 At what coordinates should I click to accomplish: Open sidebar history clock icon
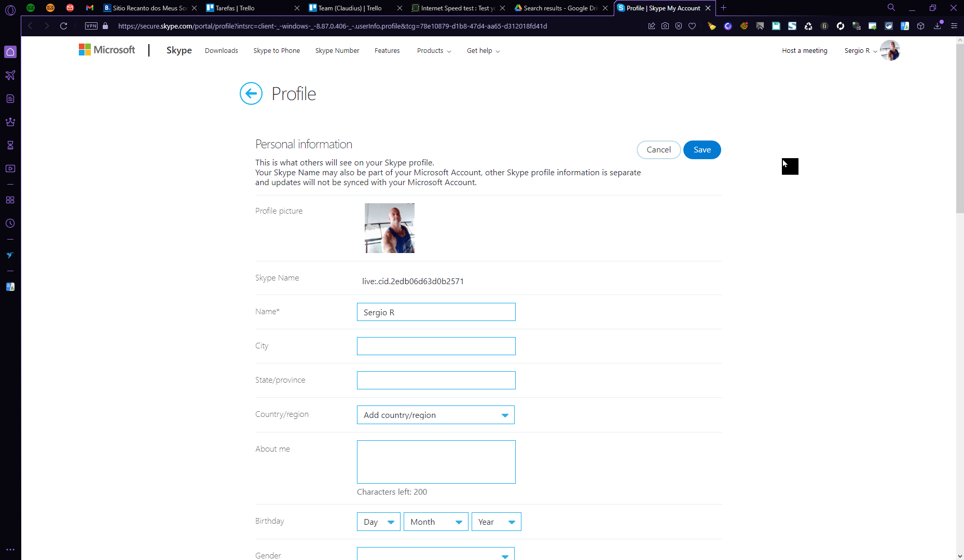(10, 223)
